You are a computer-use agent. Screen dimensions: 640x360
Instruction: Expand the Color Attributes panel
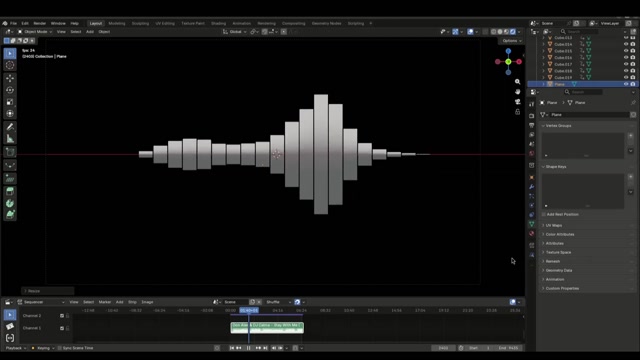click(560, 234)
